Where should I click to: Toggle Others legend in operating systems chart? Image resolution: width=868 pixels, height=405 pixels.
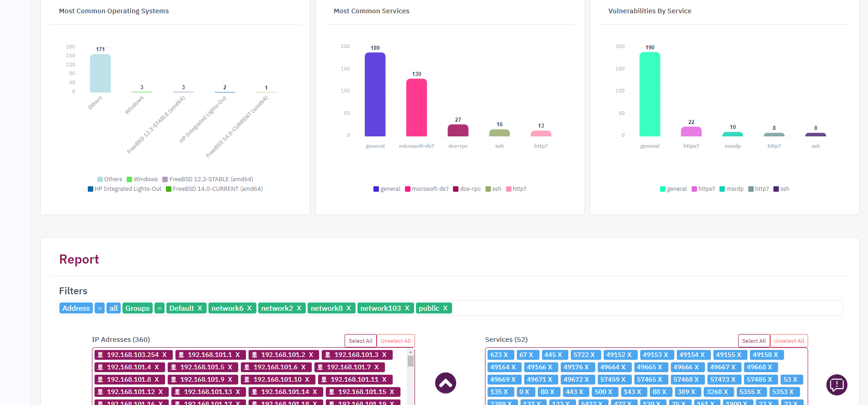(110, 179)
